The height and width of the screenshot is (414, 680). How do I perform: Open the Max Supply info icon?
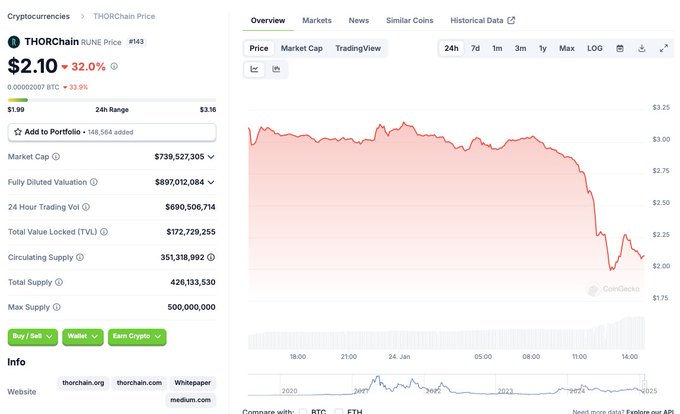(x=57, y=307)
